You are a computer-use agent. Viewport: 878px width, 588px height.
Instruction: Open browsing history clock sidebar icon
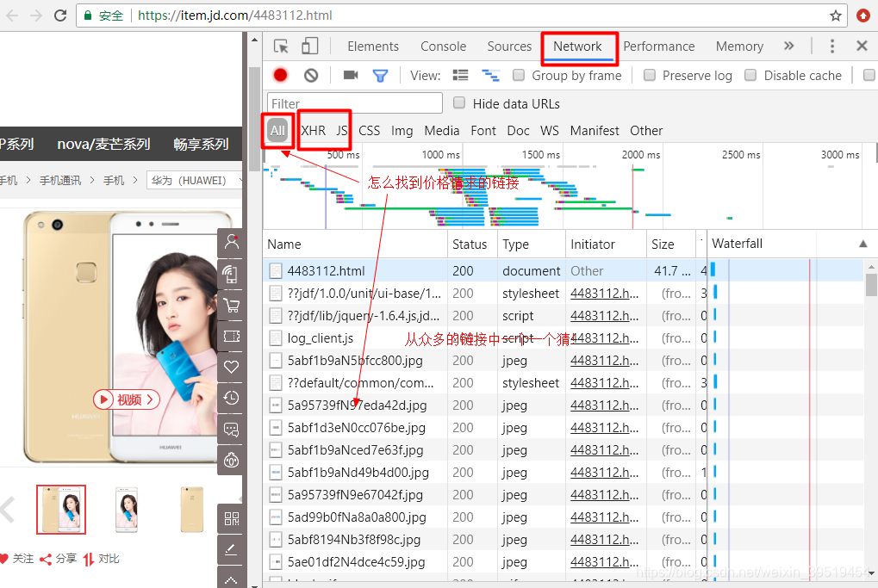coord(231,399)
